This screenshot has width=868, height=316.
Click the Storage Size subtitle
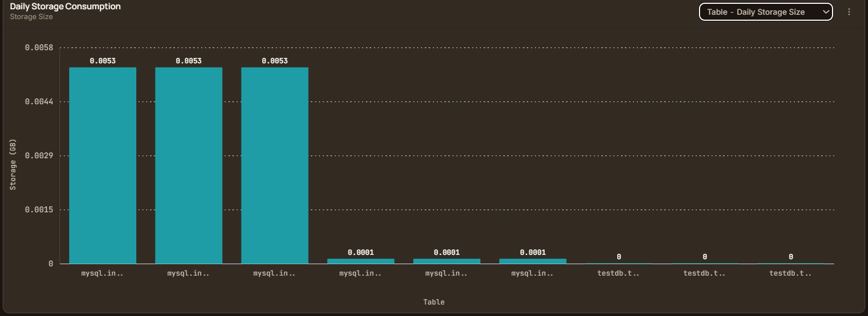(31, 17)
